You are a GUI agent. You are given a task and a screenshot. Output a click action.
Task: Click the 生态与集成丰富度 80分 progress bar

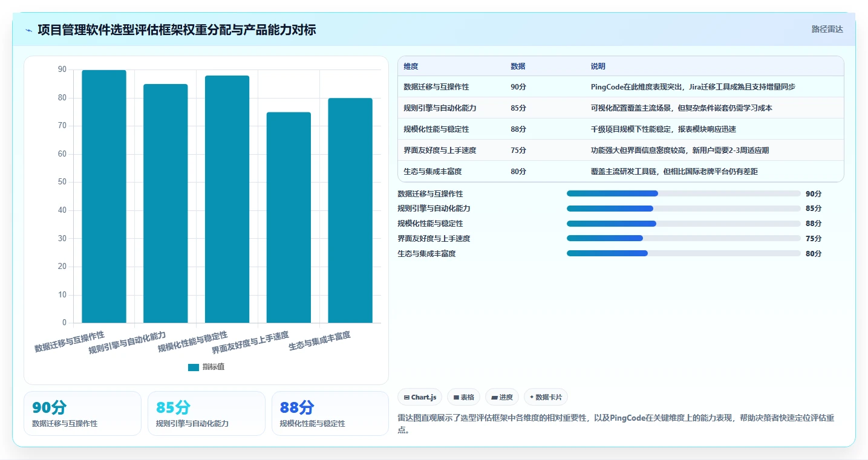pos(684,253)
